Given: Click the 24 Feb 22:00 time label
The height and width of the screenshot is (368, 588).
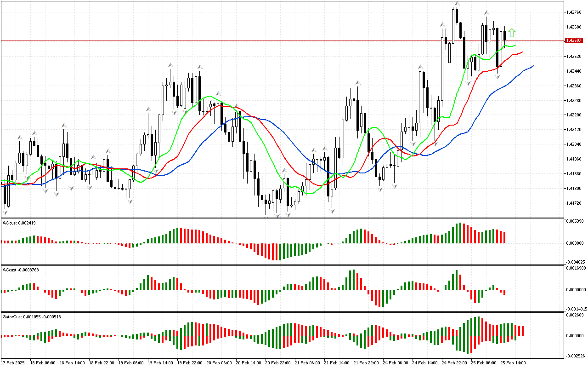Looking at the screenshot, I should pos(454,363).
